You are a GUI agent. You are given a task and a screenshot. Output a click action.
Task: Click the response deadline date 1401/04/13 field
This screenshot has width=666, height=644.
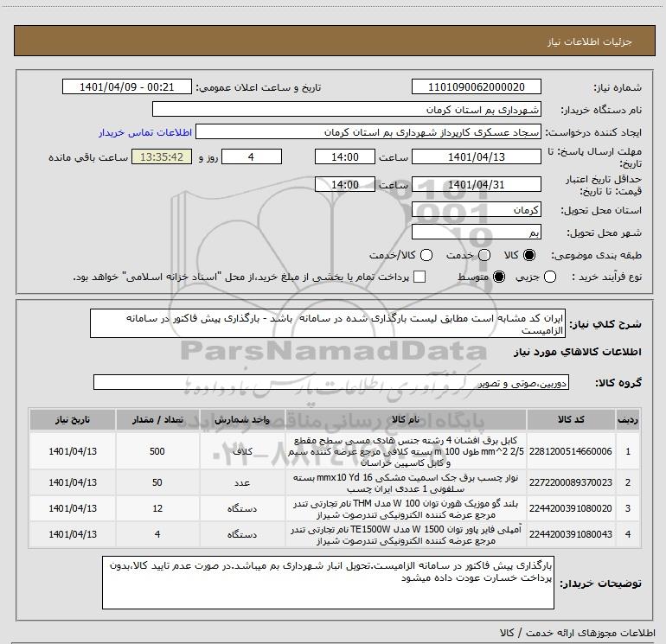[476, 157]
